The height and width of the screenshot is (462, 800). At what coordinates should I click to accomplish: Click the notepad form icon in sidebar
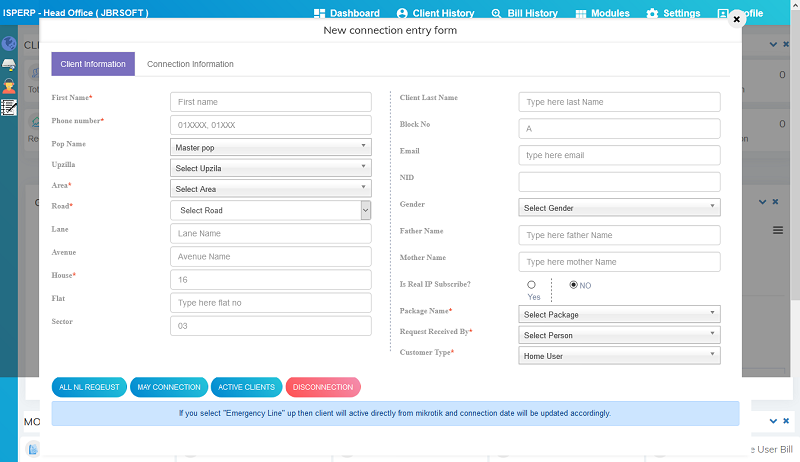point(9,108)
